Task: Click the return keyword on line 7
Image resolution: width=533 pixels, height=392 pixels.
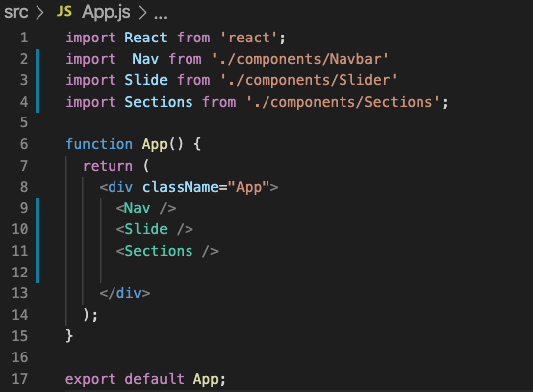Action: tap(109, 166)
